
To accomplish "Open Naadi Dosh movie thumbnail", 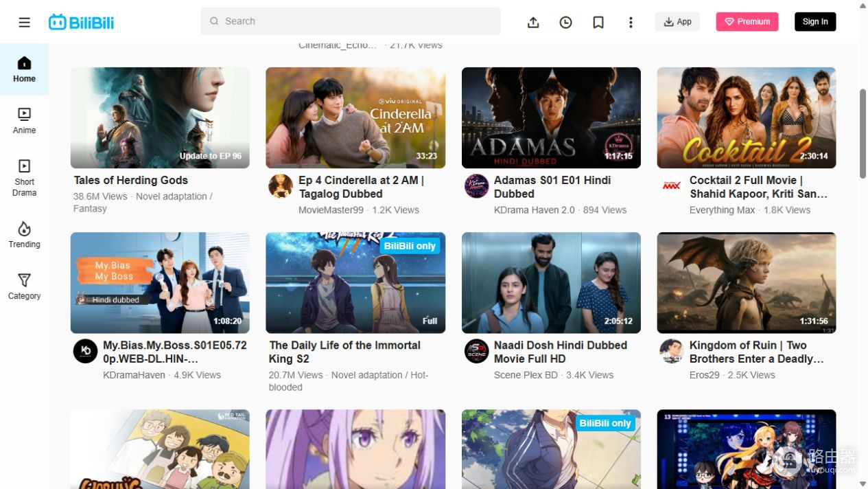I will [x=551, y=283].
